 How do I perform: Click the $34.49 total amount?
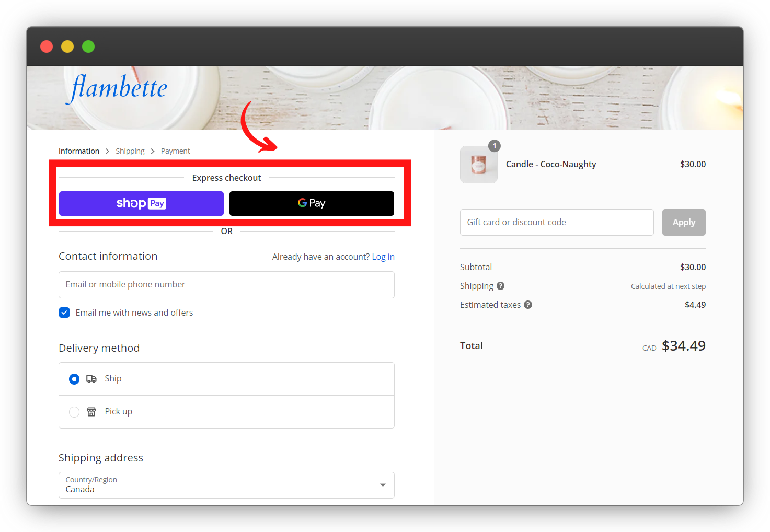[x=684, y=346]
